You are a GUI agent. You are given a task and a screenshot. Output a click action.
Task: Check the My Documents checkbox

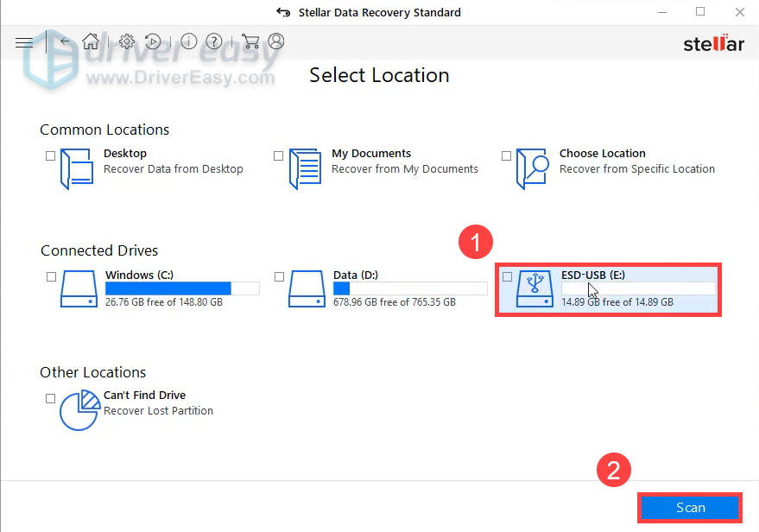point(278,155)
